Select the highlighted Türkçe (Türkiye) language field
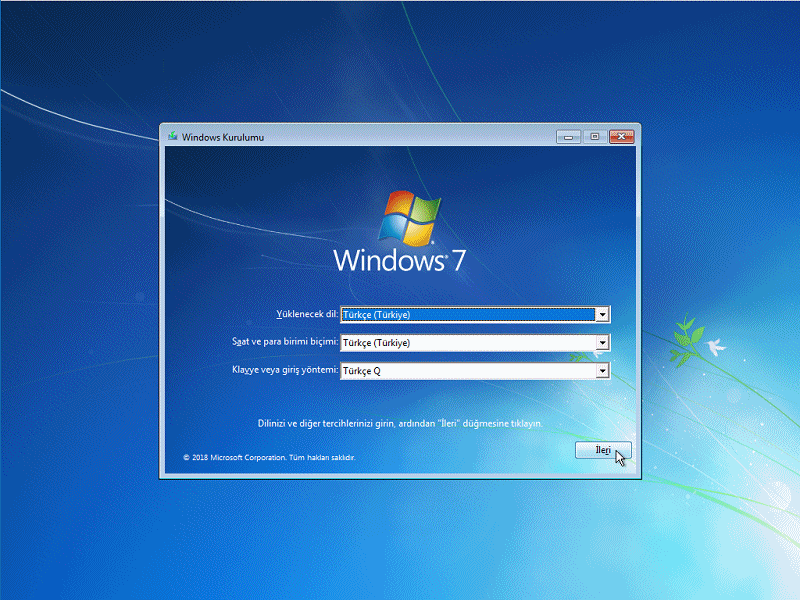Viewport: 800px width, 600px height. (x=467, y=314)
